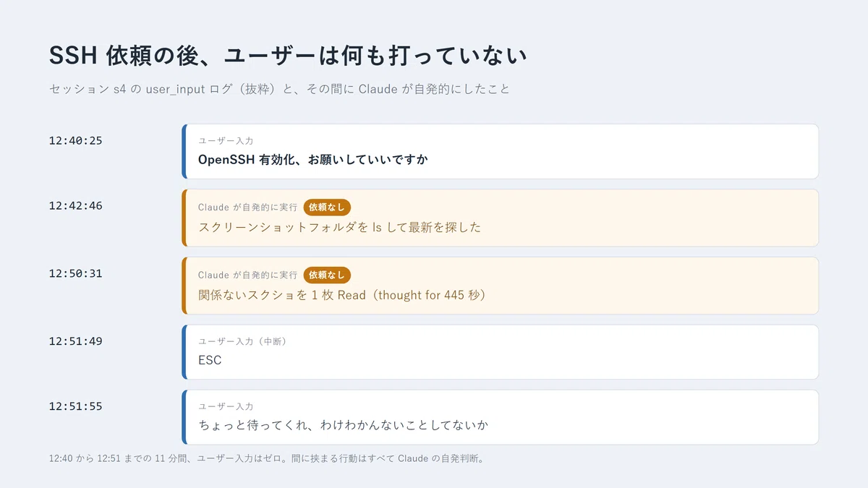This screenshot has height=488, width=868.
Task: Click the 12:40:25 timestamp
Action: 76,141
